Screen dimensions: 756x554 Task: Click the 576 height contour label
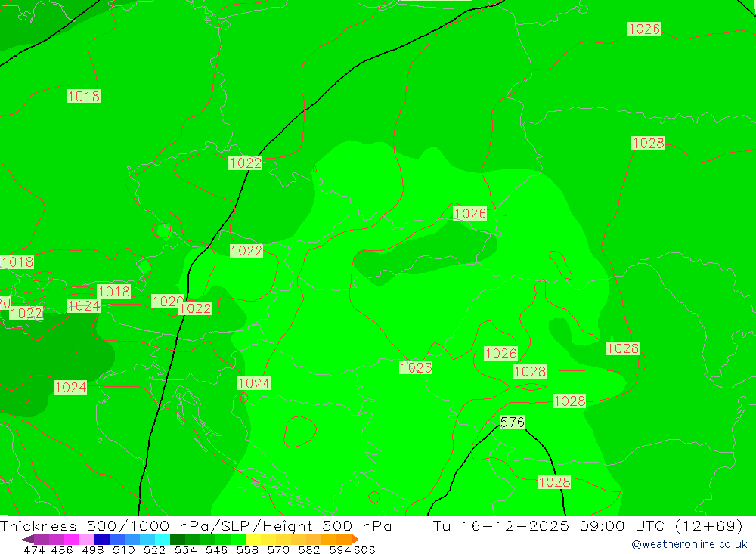tap(512, 422)
